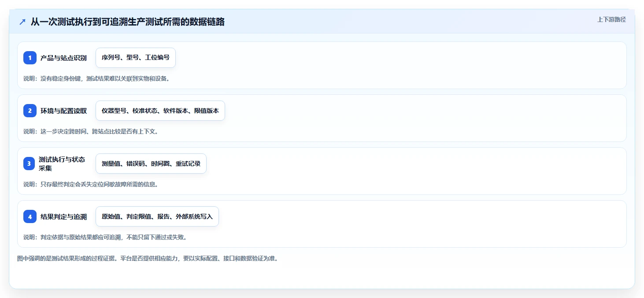The width and height of the screenshot is (644, 298).
Task: Click the note about 只存最终判定
Action: pyautogui.click(x=91, y=184)
